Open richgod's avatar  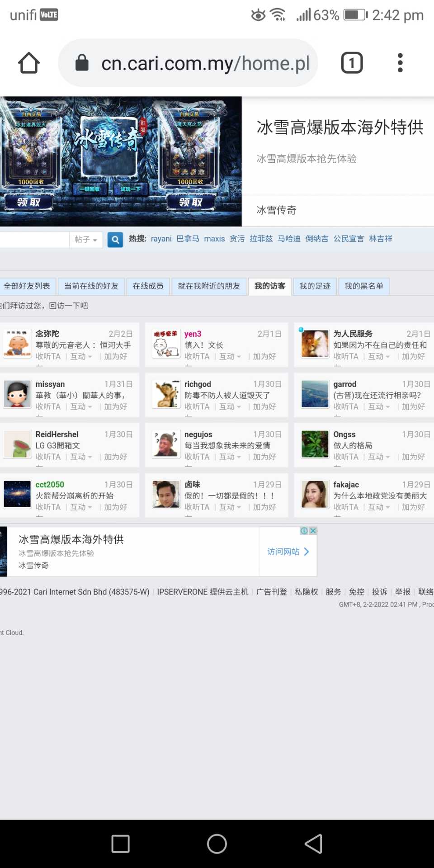[166, 394]
